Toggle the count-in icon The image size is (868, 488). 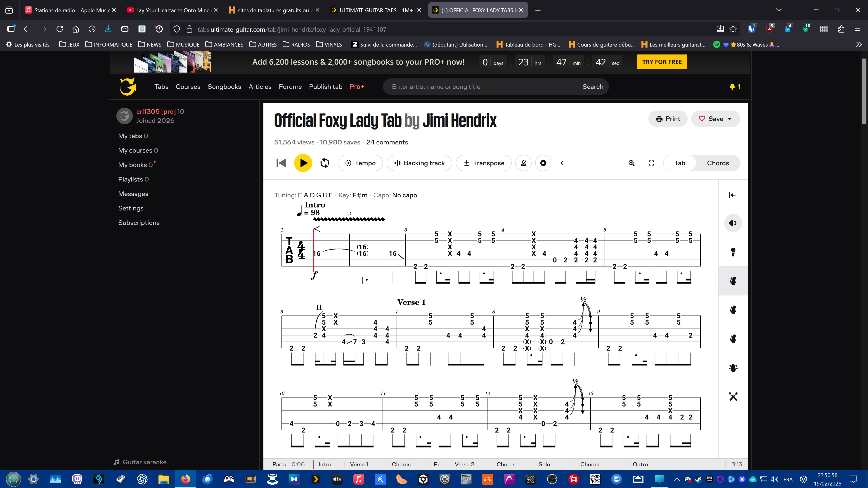coord(543,163)
